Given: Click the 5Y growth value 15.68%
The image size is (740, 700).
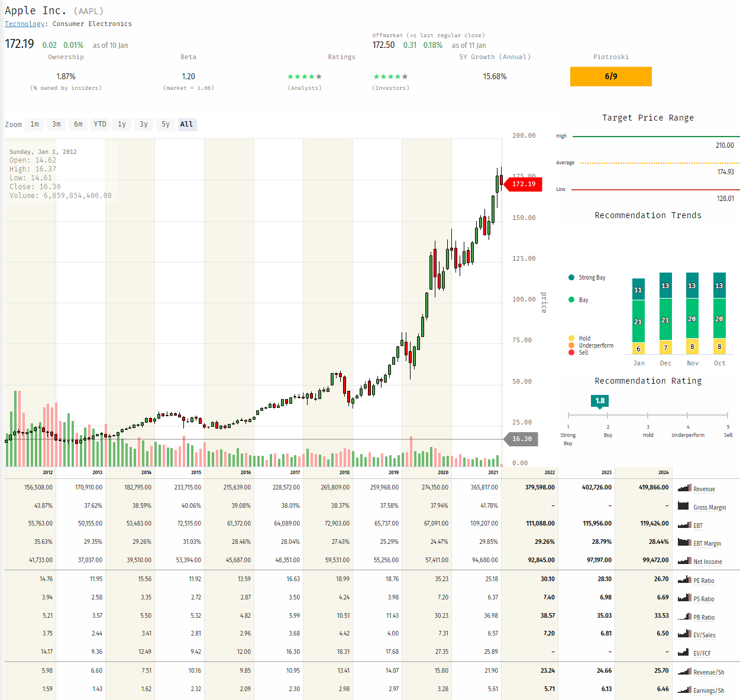Looking at the screenshot, I should [x=495, y=76].
